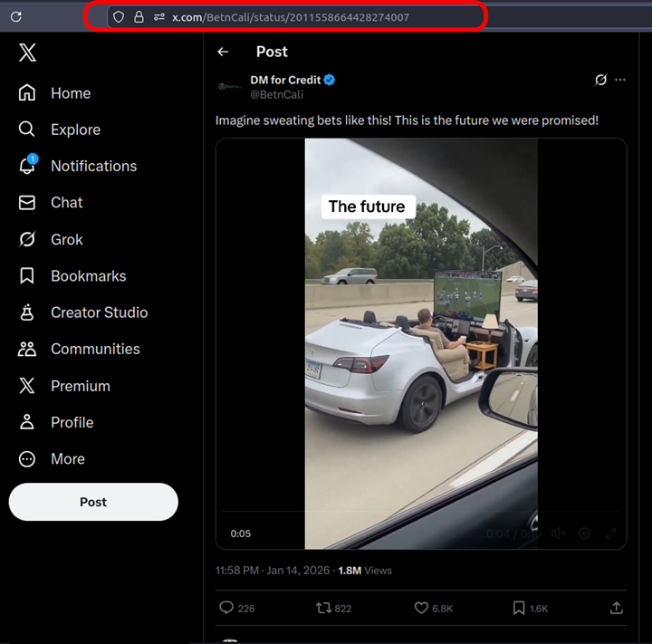Bookmark this post using the bookmark icon
Viewport: 652px width, 644px height.
coord(519,608)
